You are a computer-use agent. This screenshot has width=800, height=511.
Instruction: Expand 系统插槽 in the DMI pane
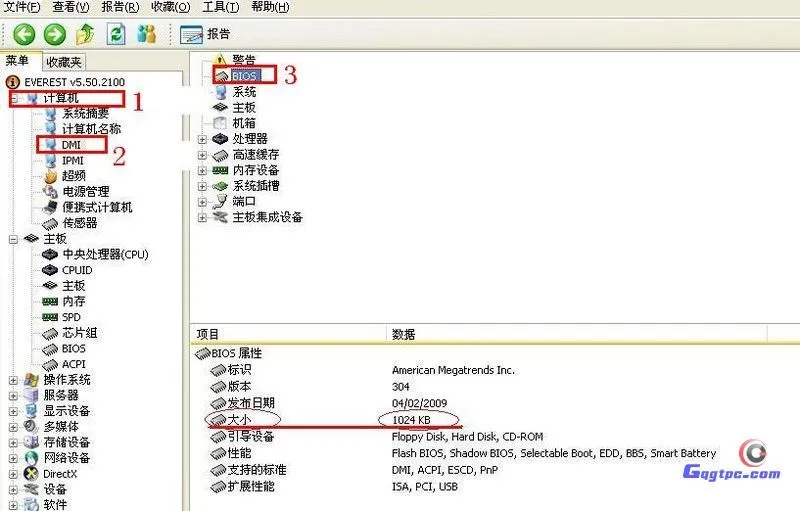click(203, 186)
